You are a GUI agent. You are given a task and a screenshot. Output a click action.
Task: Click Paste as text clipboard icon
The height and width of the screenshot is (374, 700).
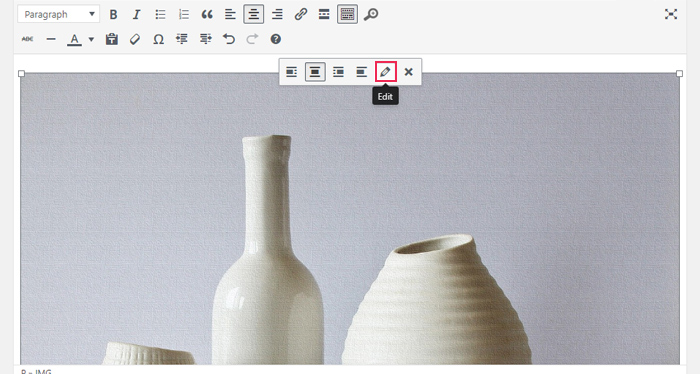pos(112,39)
